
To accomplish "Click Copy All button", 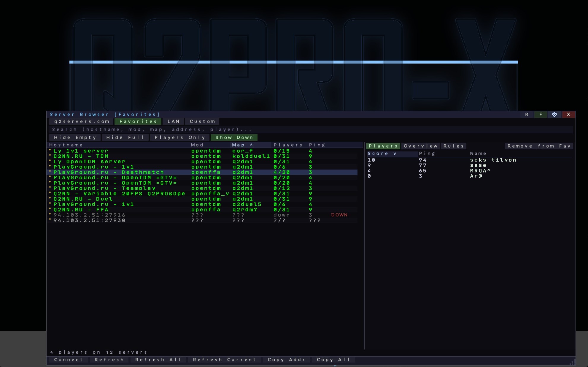I will click(333, 360).
